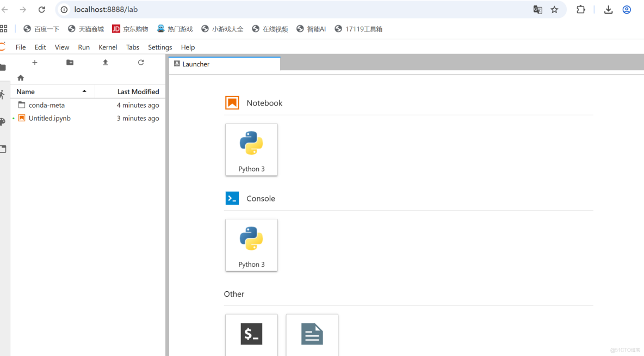This screenshot has height=356, width=644.
Task: Open the browser downloads icon
Action: pyautogui.click(x=609, y=9)
